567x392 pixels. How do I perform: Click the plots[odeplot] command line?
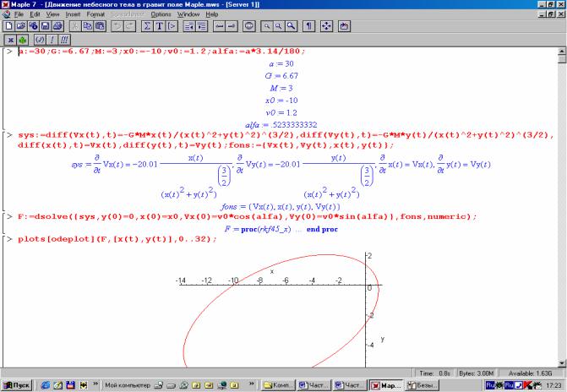(x=117, y=239)
